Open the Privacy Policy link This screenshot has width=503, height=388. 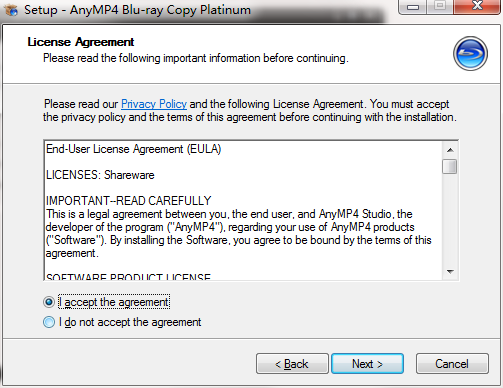tap(154, 104)
